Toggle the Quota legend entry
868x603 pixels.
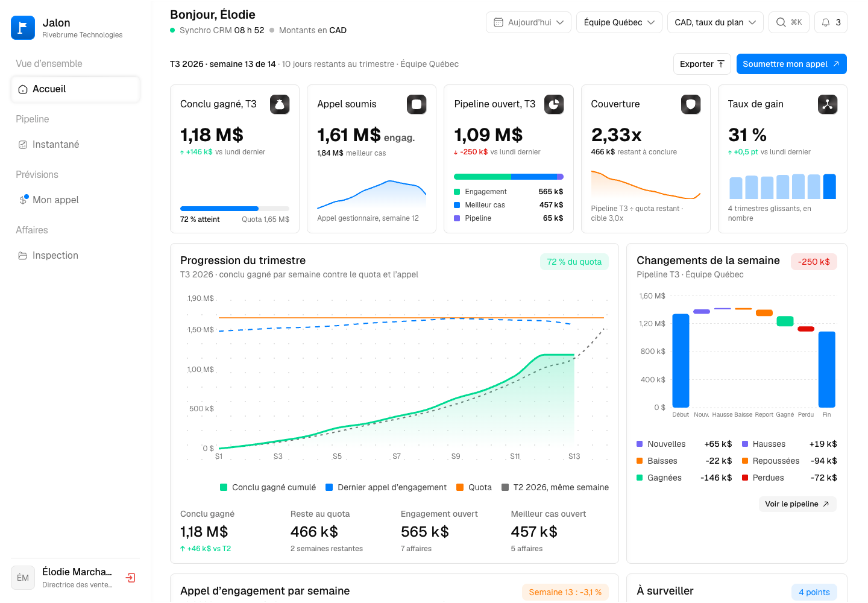click(474, 487)
